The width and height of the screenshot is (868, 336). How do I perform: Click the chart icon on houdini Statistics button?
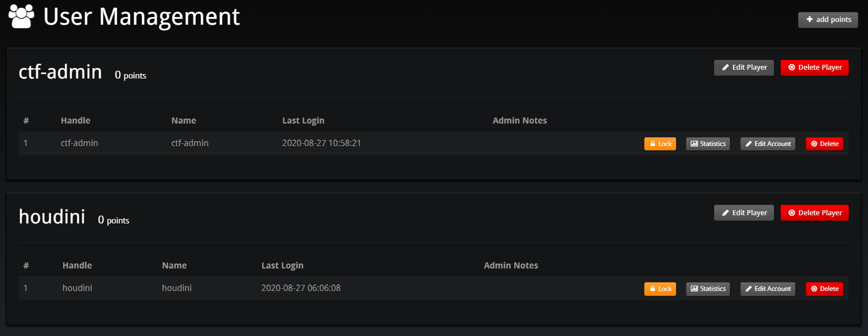coord(694,288)
